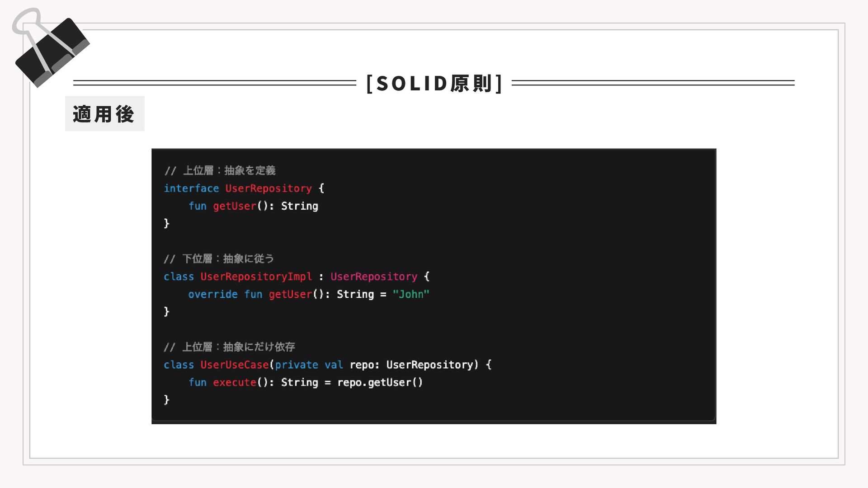Click getUser in the interface body
This screenshot has width=868, height=488.
235,206
